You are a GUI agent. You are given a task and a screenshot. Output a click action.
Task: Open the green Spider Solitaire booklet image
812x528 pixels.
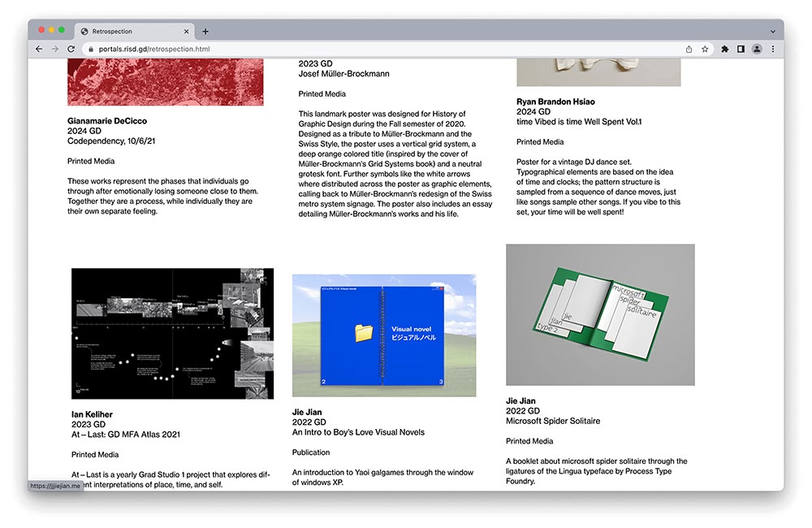pos(600,315)
